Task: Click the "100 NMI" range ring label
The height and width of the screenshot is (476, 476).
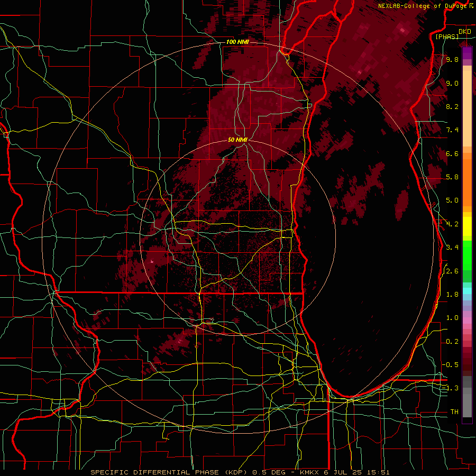Action: (x=237, y=42)
